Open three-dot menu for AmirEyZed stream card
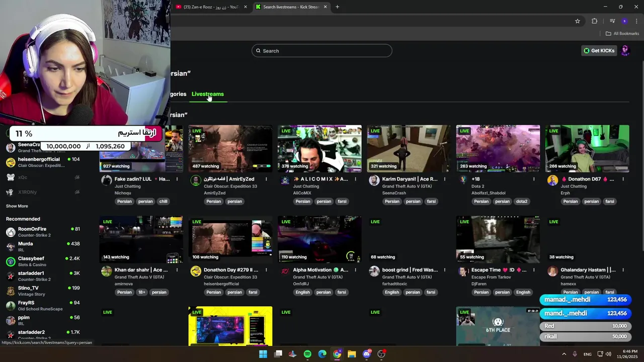Viewport: 644px width, 362px height. pos(266,179)
